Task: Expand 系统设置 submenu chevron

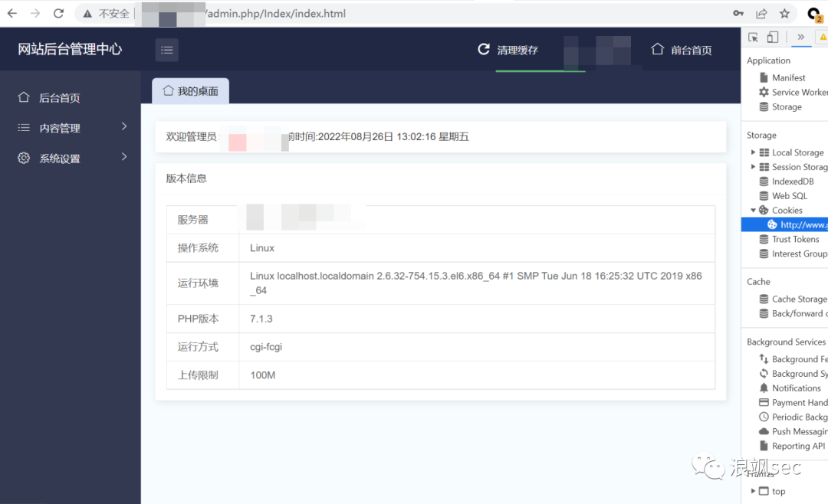Action: click(x=124, y=157)
